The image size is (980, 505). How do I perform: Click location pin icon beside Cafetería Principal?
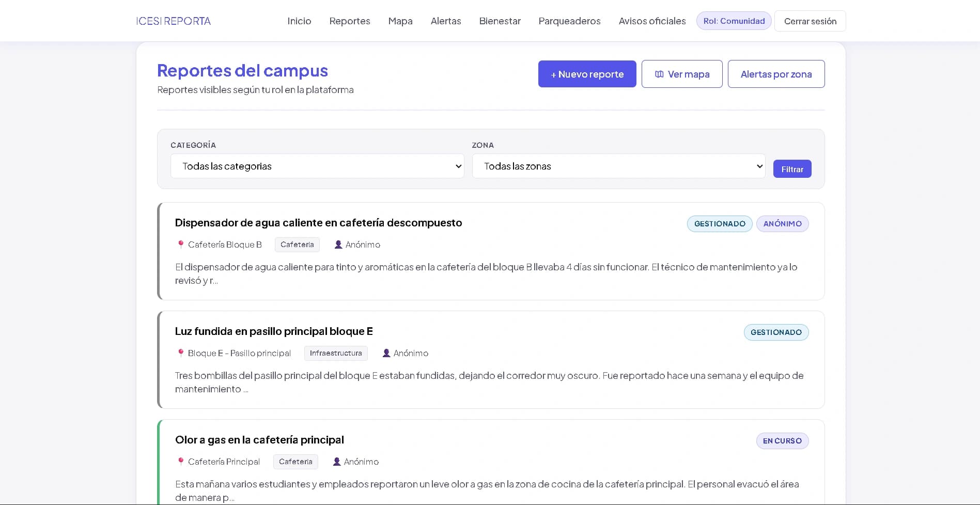coord(181,462)
